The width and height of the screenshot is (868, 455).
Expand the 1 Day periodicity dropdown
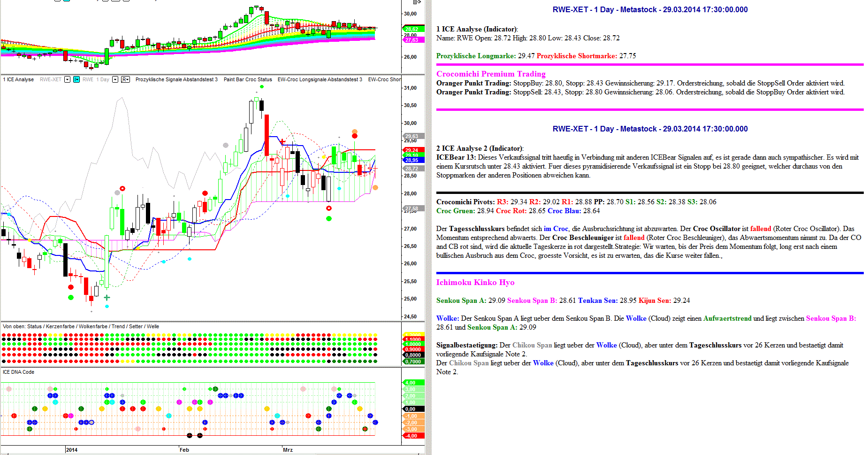click(x=115, y=79)
